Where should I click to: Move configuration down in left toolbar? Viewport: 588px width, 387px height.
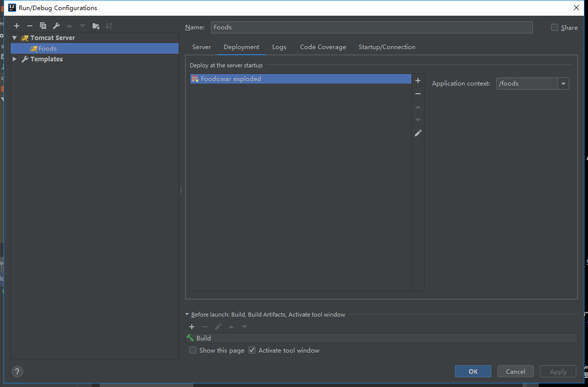(82, 26)
